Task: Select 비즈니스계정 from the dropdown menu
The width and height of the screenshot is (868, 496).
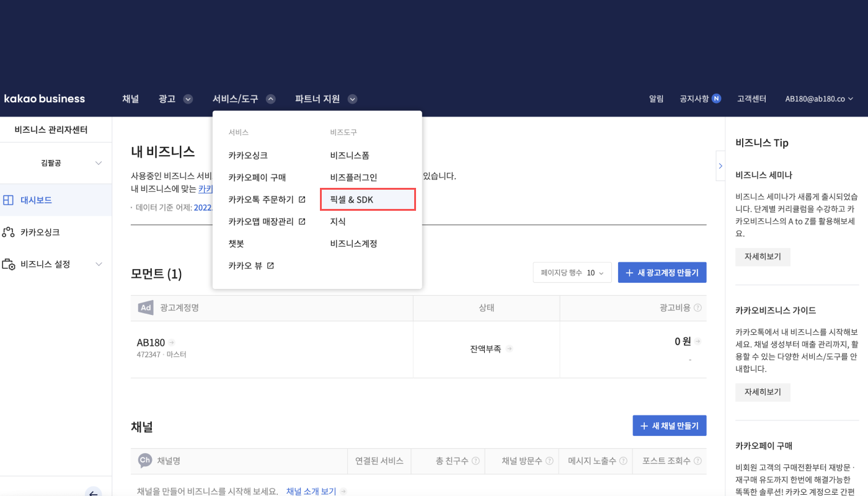Action: pyautogui.click(x=353, y=244)
